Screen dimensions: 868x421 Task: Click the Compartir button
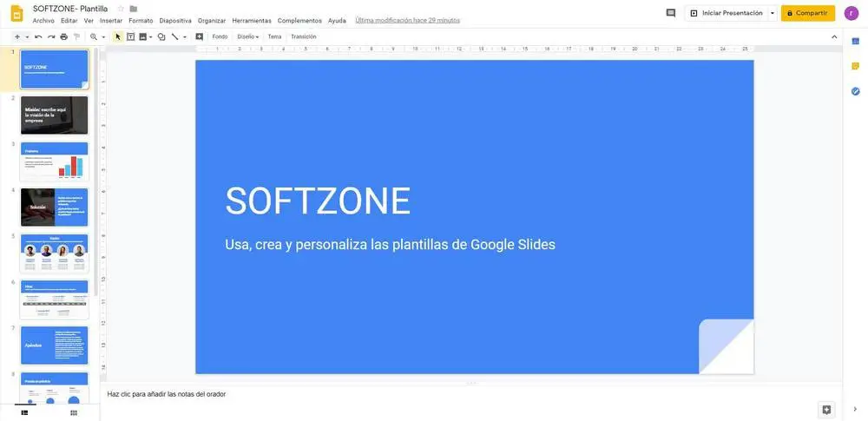point(807,13)
